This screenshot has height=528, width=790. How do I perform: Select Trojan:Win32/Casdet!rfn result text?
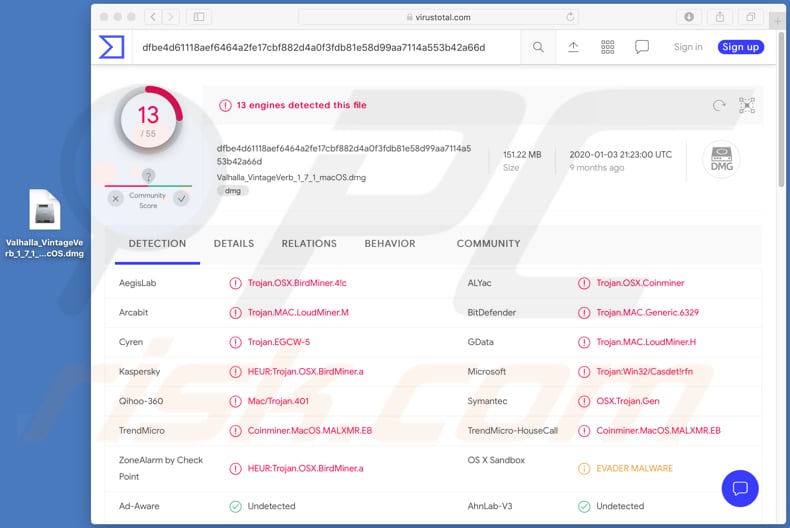coord(644,372)
